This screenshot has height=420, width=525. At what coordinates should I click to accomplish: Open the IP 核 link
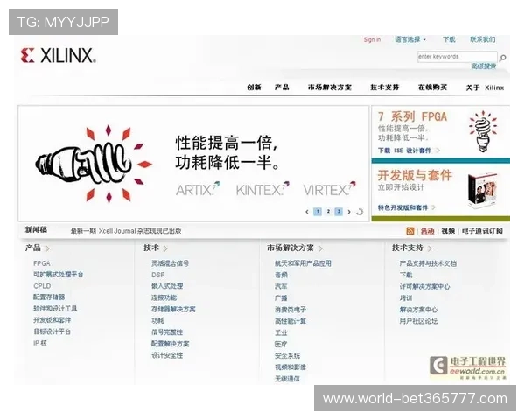pyautogui.click(x=40, y=343)
